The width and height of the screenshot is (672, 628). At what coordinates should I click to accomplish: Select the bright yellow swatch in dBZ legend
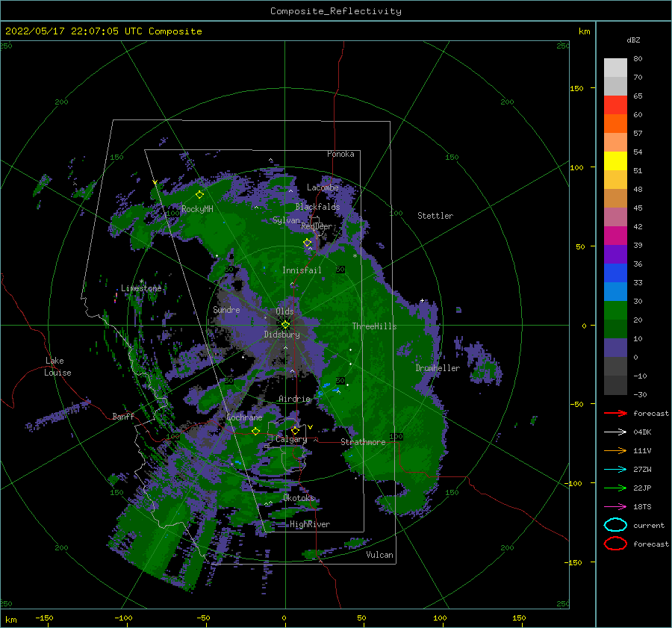click(615, 161)
